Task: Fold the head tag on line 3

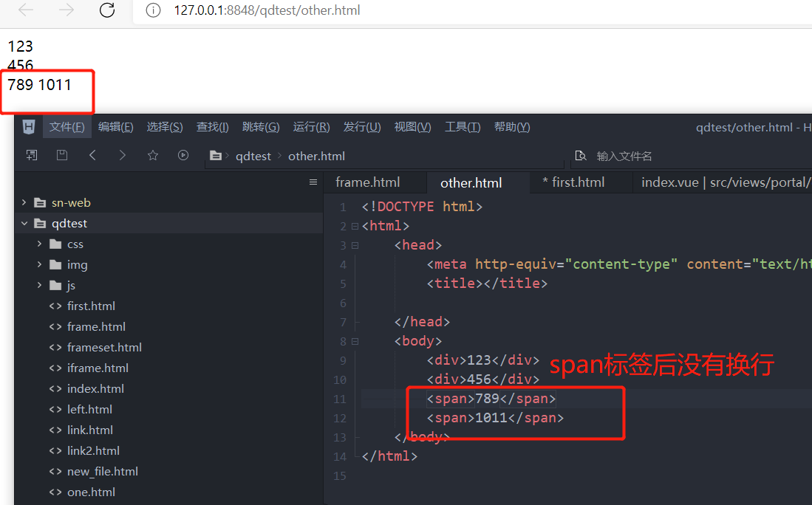Action: click(355, 245)
